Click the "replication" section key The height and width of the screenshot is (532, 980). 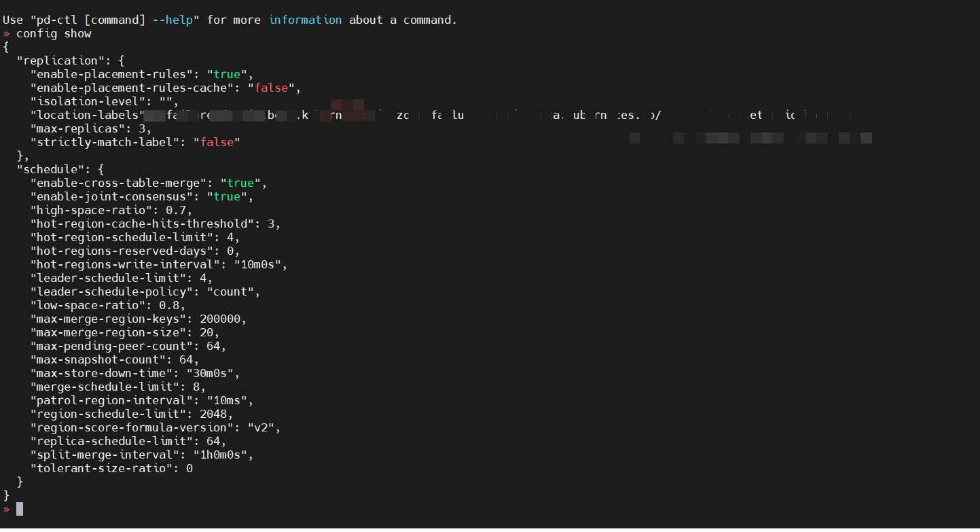pos(60,60)
